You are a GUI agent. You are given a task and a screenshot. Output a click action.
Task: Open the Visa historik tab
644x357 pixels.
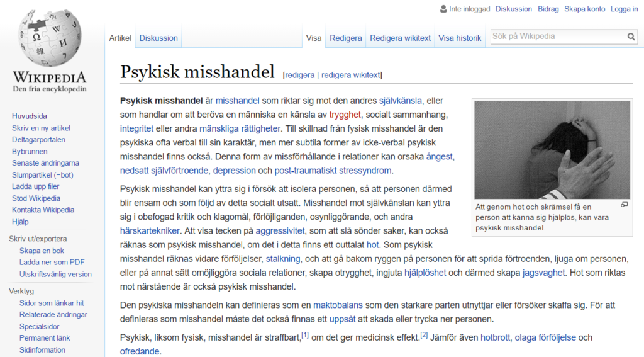point(460,38)
